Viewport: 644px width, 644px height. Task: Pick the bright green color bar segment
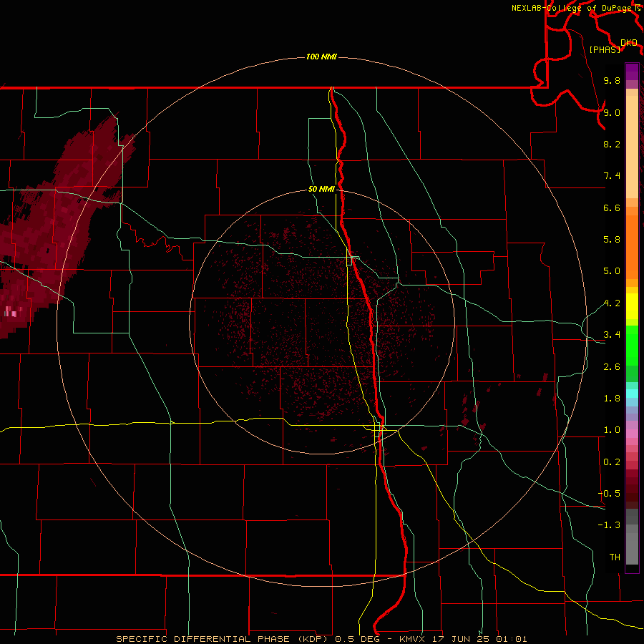[x=632, y=346]
